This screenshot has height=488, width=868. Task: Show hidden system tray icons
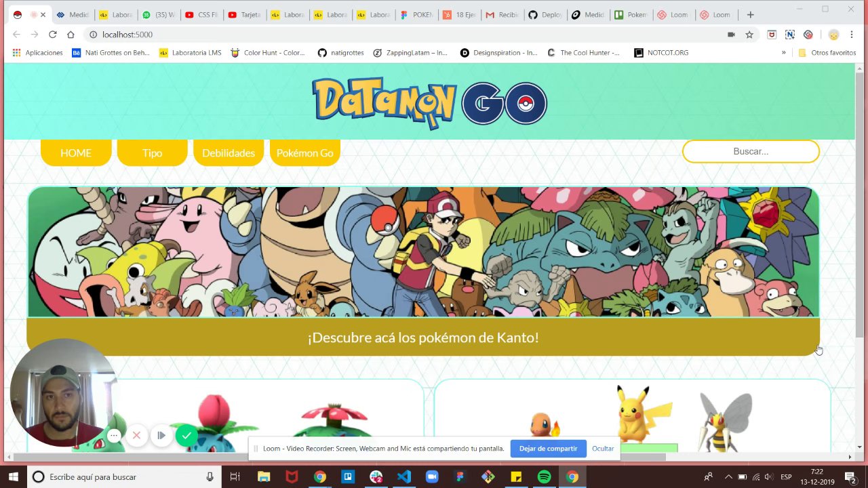click(x=728, y=476)
